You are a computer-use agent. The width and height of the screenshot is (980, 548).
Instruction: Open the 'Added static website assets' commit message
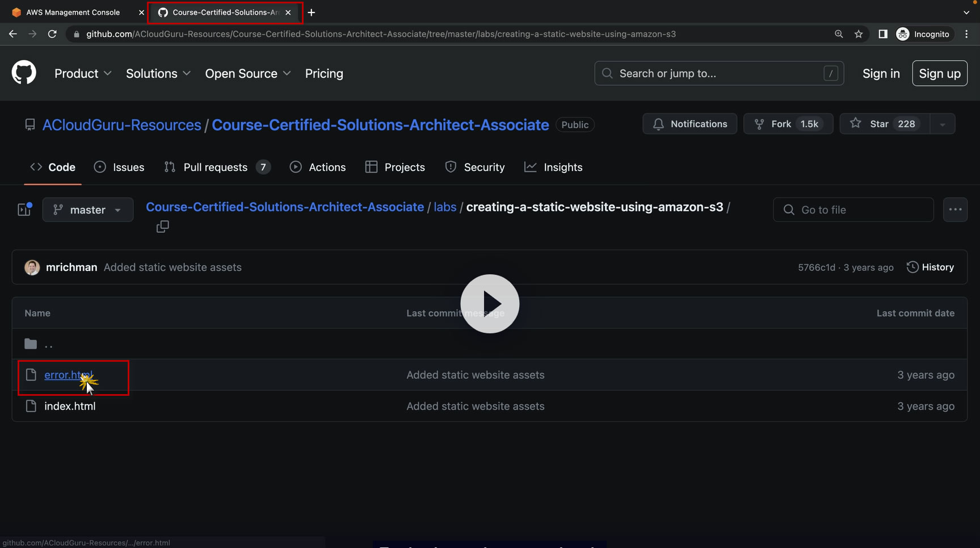(x=173, y=267)
